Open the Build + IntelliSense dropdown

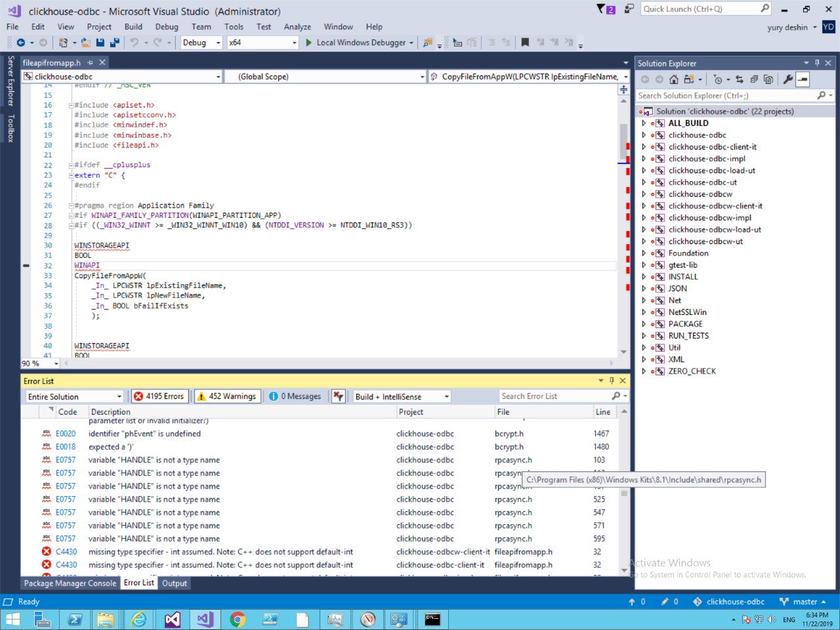[402, 396]
